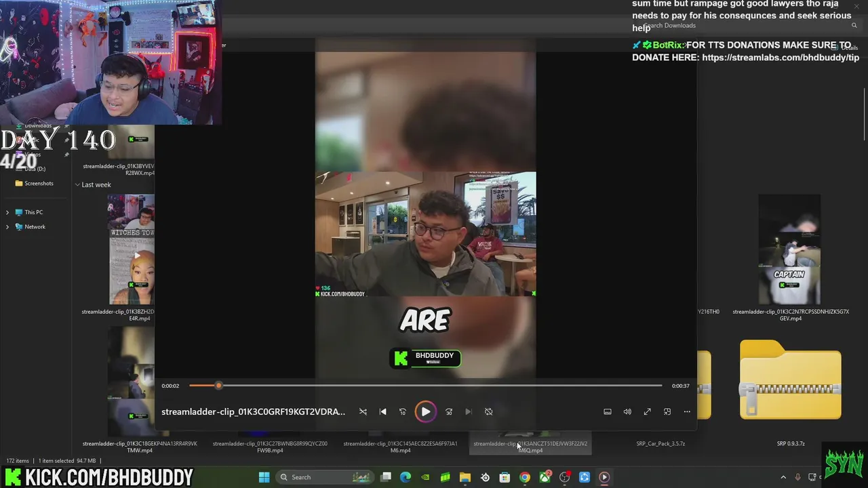Viewport: 868px width, 488px height.
Task: Open the volume control speaker icon
Action: click(627, 411)
